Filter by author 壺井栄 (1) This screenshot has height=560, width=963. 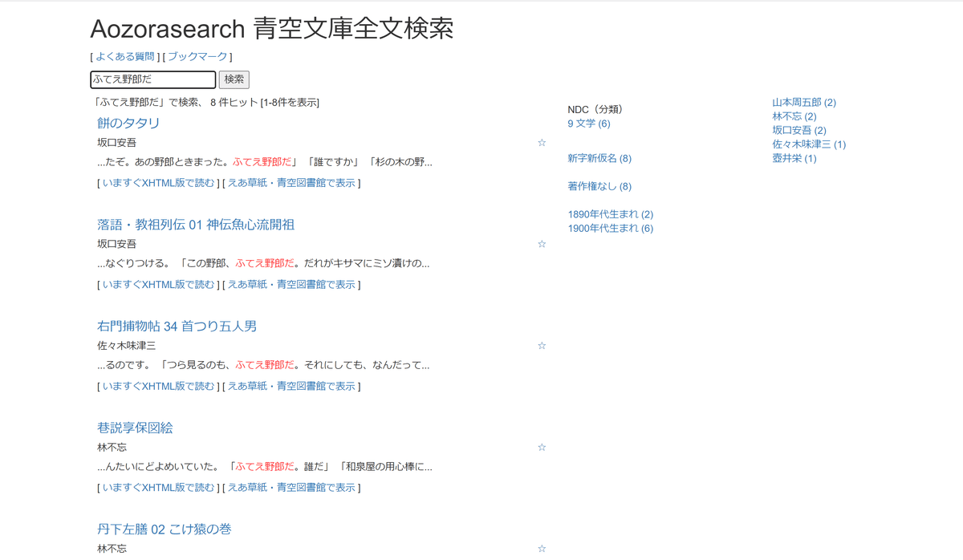(x=794, y=158)
